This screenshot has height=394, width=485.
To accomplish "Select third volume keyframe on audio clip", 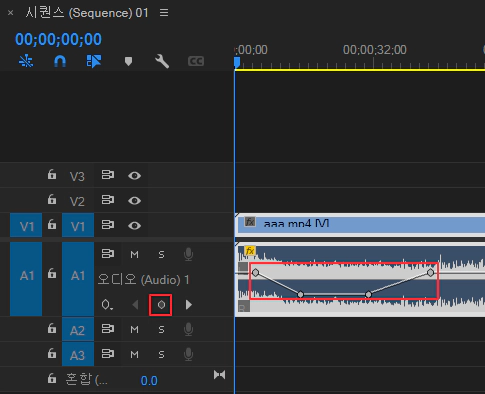I will pos(368,294).
